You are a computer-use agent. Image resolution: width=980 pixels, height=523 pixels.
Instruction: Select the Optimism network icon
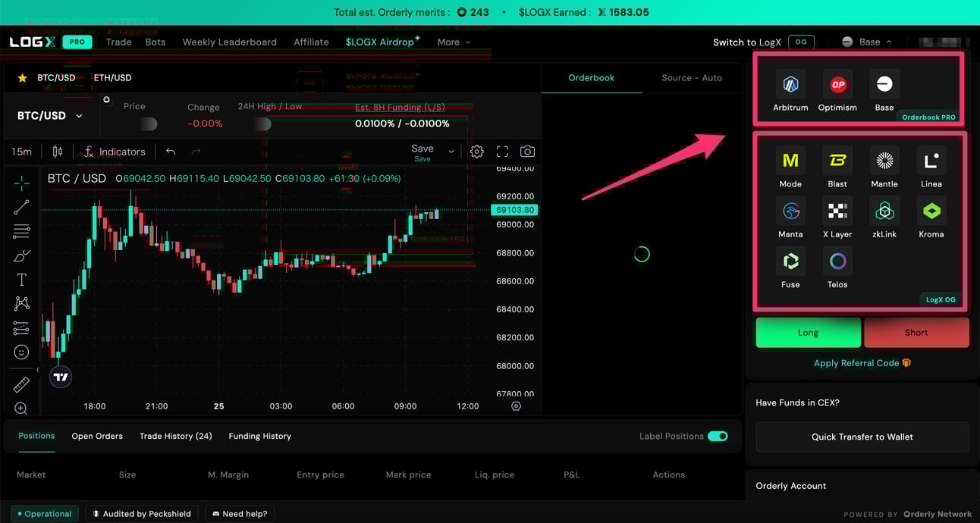coord(837,84)
